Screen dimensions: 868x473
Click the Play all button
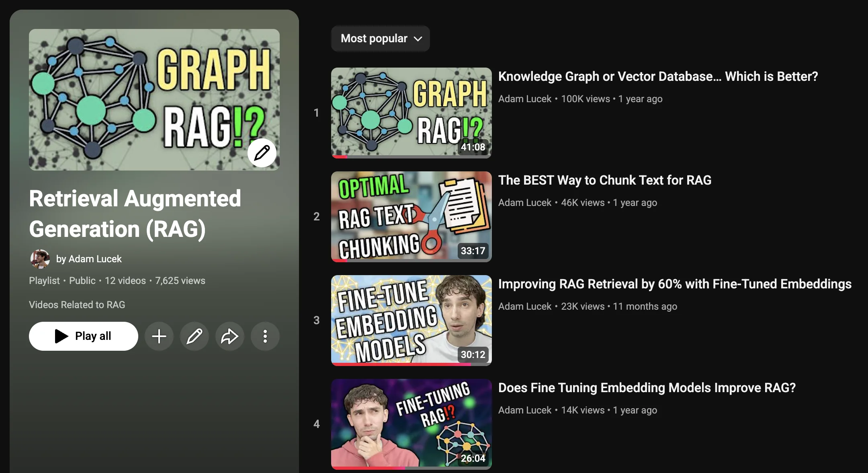coord(83,336)
